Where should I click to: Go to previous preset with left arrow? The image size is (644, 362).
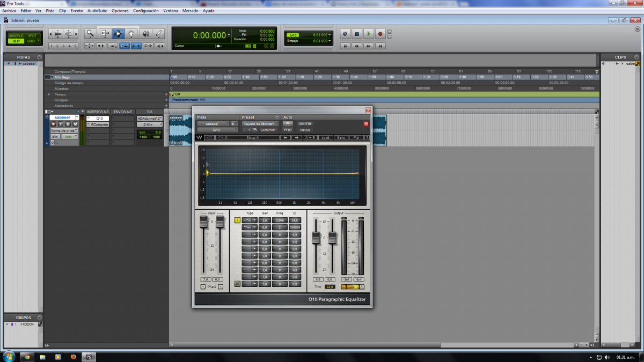click(x=286, y=138)
